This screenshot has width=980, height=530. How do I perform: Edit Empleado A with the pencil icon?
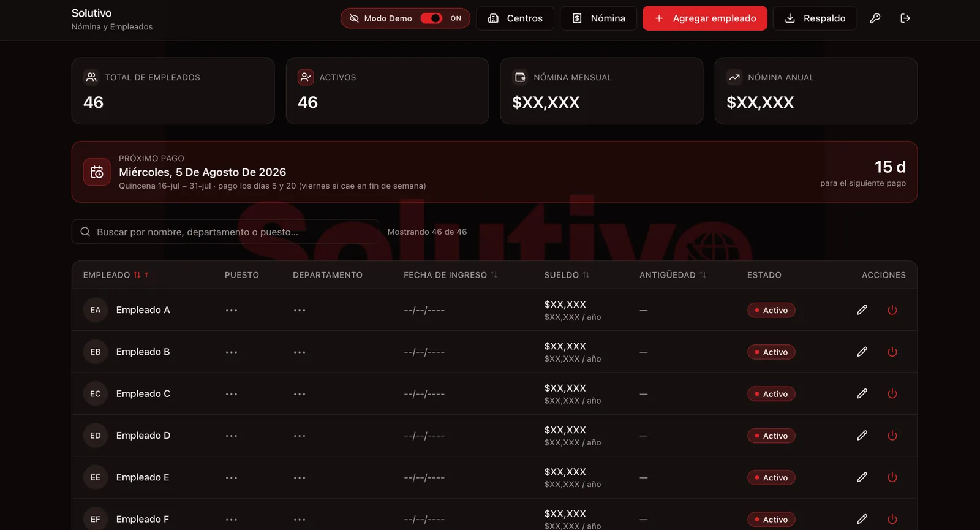(862, 310)
